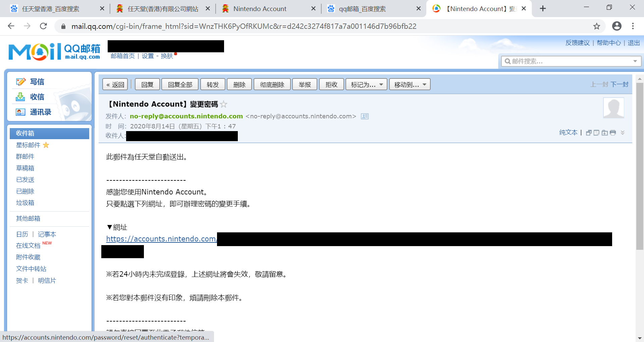
Task: Click back button « 返回
Action: [x=115, y=84]
